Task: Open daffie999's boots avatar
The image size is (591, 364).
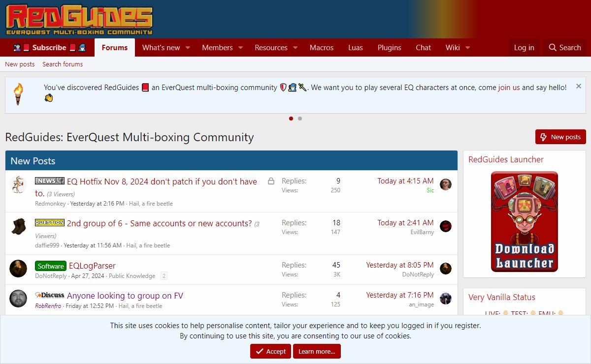Action: coord(18,226)
